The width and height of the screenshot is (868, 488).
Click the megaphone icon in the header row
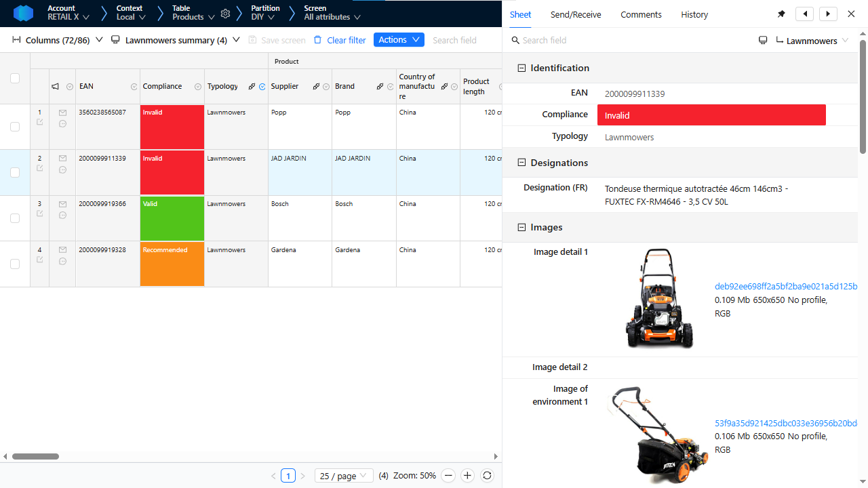tap(55, 86)
